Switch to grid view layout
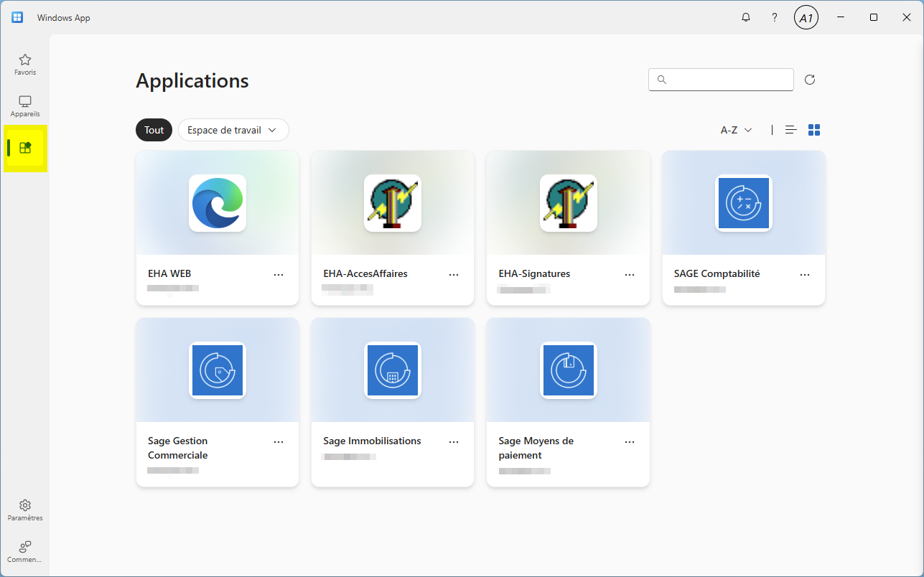This screenshot has height=577, width=924. (814, 130)
